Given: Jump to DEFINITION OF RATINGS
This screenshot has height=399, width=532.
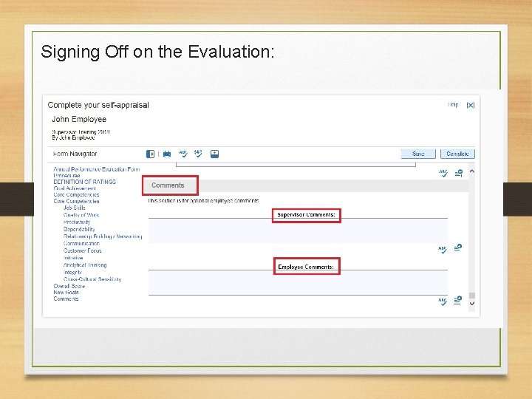Looking at the screenshot, I should pyautogui.click(x=84, y=182).
